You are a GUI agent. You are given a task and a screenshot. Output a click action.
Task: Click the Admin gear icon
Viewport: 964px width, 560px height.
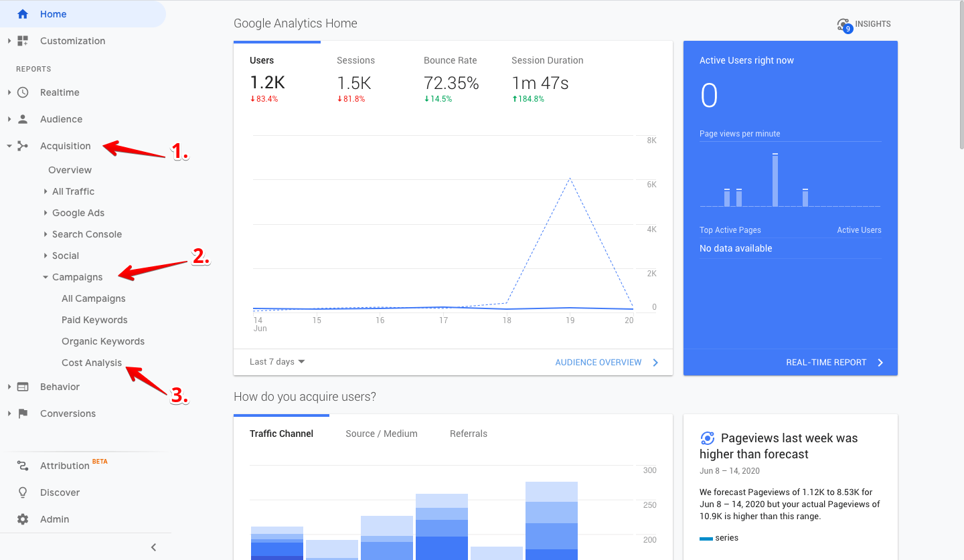coord(22,519)
